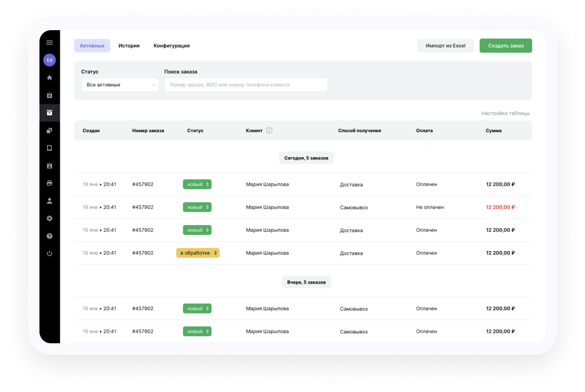Screen dimensions: 585x392
Task: Open the Все активные status filter dropdown
Action: [x=120, y=85]
